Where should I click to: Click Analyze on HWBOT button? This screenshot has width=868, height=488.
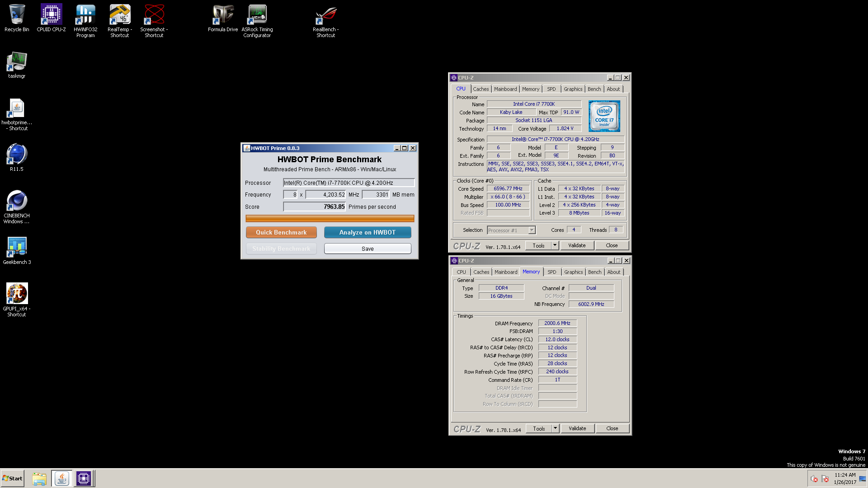[368, 232]
